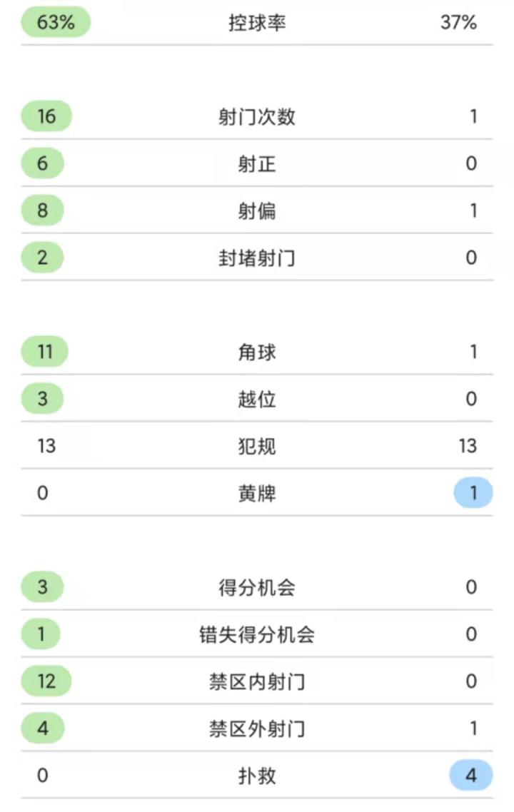The image size is (514, 812).
Task: Click the 封堵射门 label
Action: tap(257, 258)
